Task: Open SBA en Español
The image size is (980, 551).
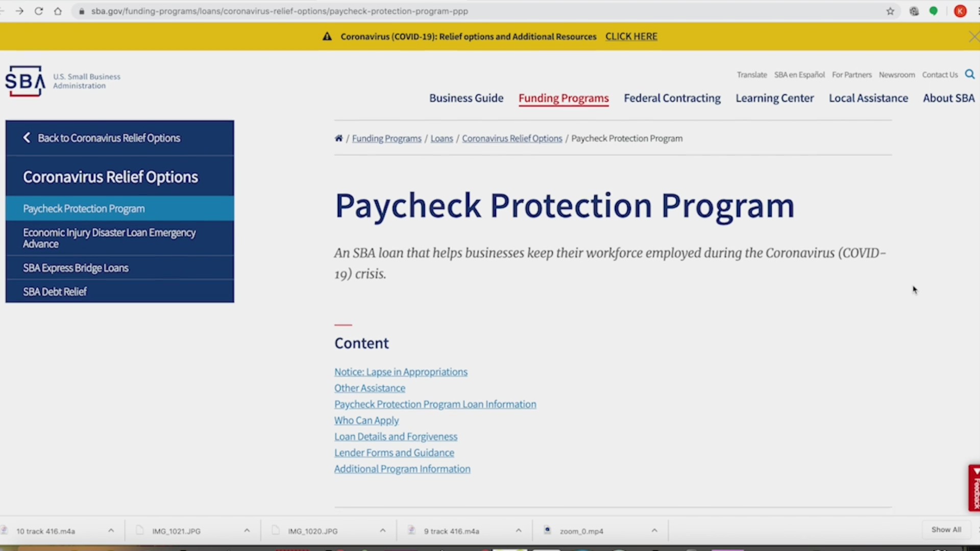Action: tap(799, 75)
